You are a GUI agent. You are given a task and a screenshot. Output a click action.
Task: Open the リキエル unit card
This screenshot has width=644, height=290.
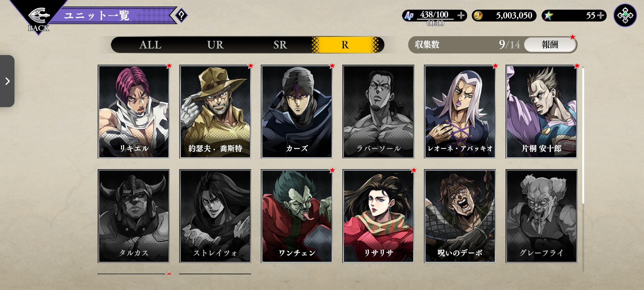click(x=134, y=111)
